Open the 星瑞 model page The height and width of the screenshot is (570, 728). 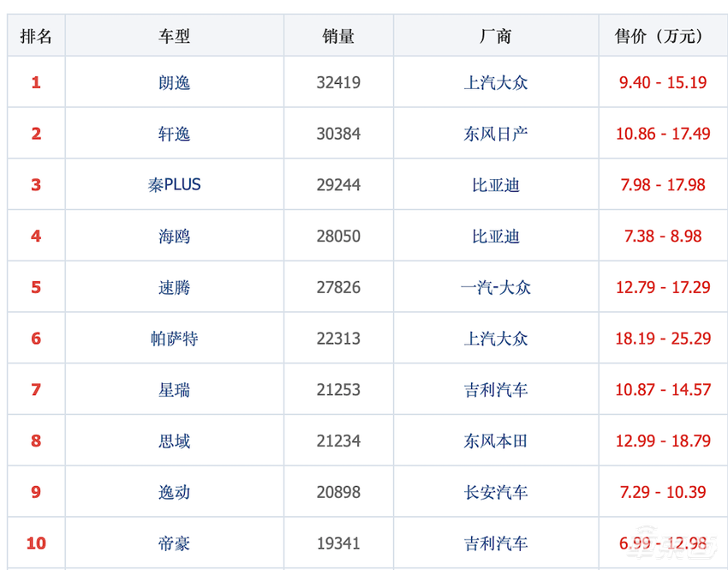tap(174, 389)
